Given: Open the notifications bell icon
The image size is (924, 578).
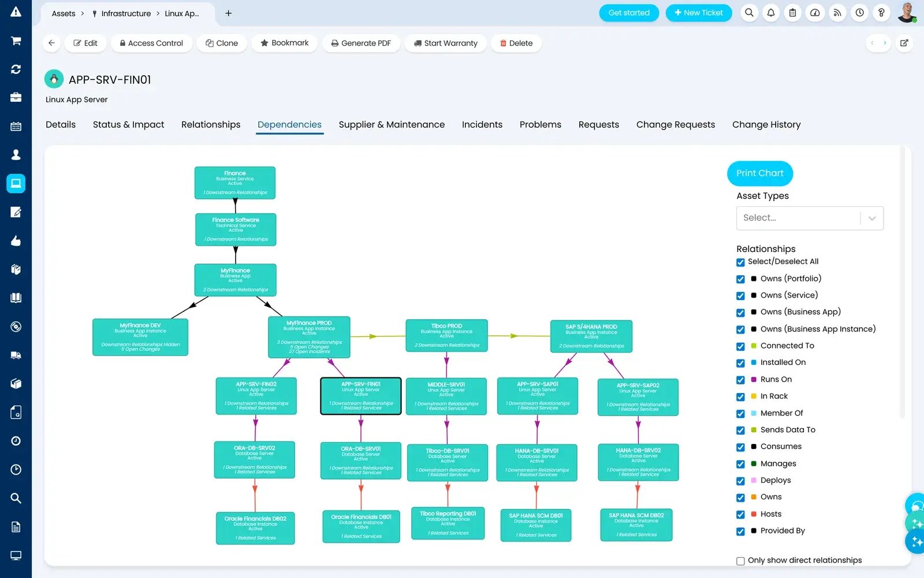Looking at the screenshot, I should pos(771,13).
